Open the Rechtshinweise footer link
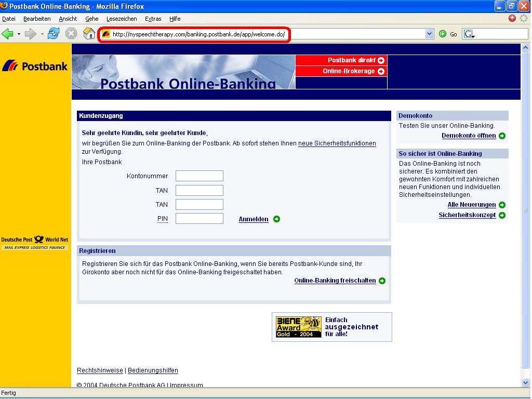 (x=100, y=370)
